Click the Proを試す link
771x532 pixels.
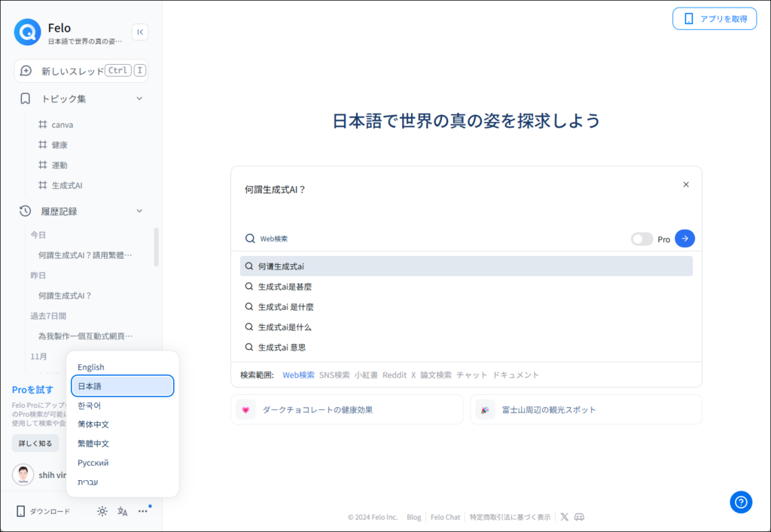32,390
